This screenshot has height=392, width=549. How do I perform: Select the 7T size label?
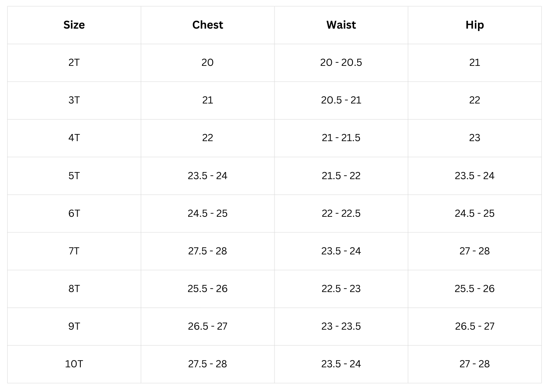click(x=74, y=251)
